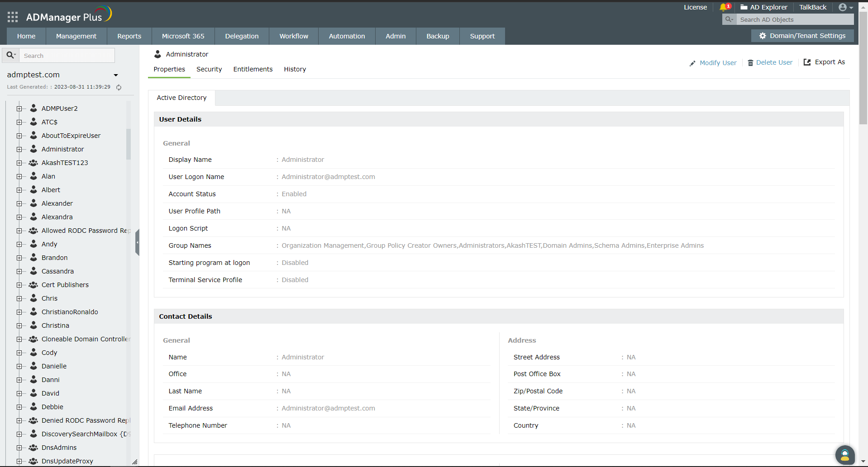Open the Automation menu
The image size is (868, 467).
[x=347, y=36]
